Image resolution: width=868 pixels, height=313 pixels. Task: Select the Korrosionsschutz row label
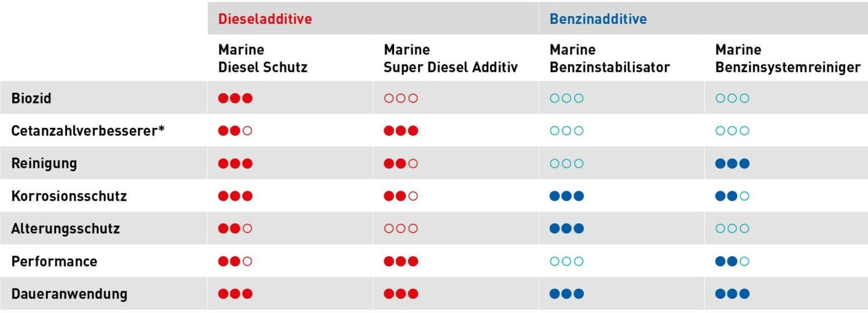[x=69, y=196]
